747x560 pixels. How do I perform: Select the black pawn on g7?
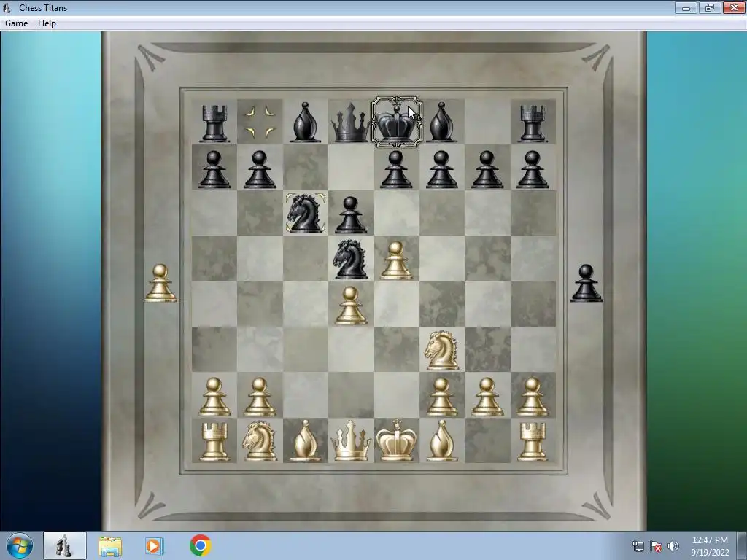487,169
